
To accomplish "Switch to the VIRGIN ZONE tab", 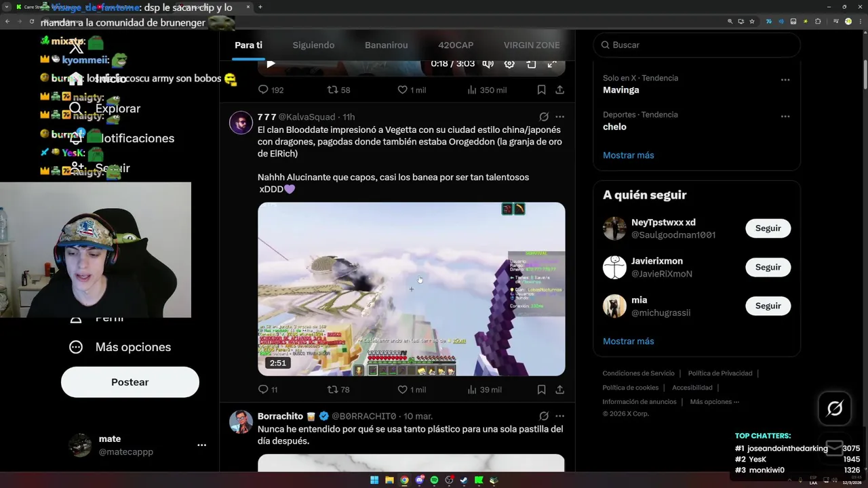I will 532,45.
